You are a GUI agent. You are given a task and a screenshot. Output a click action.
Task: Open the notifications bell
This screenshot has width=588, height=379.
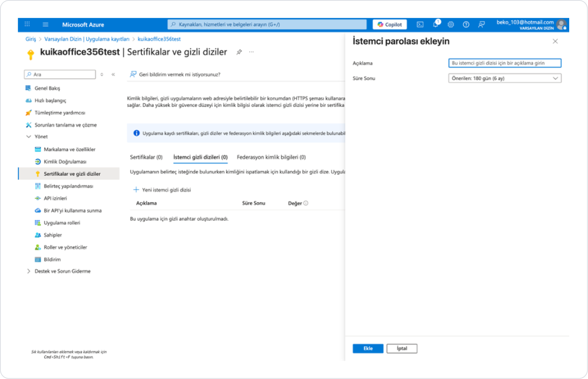click(436, 24)
